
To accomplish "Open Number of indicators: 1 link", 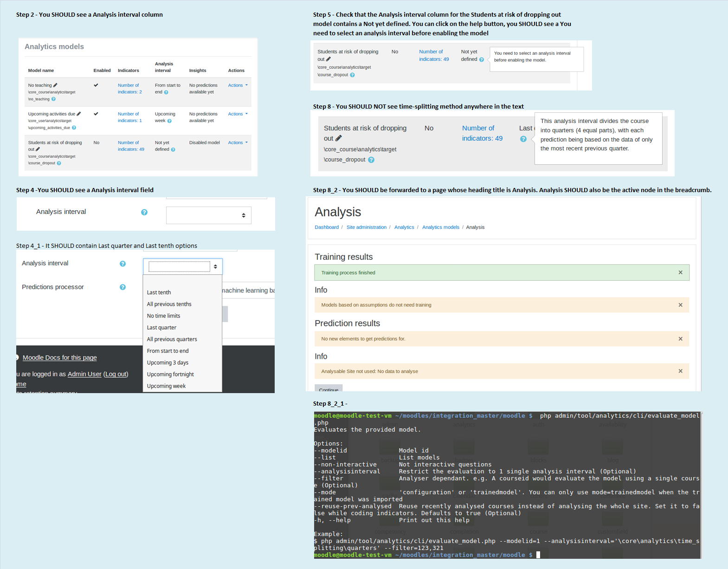I will pos(130,117).
